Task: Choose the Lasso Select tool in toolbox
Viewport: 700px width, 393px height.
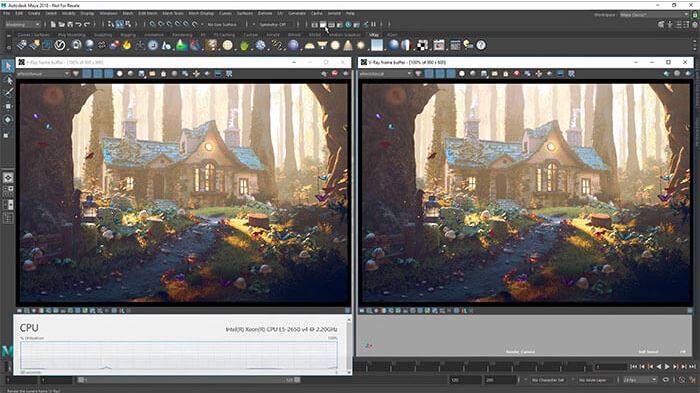Action: tap(8, 79)
